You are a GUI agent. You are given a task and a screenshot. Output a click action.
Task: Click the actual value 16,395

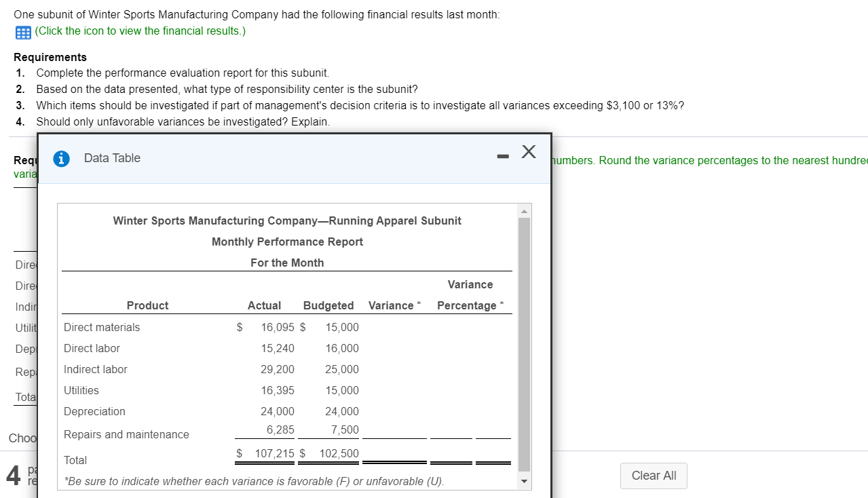coord(278,390)
